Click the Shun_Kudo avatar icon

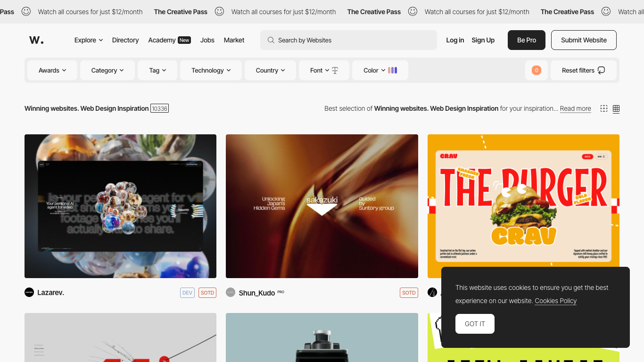click(x=231, y=292)
